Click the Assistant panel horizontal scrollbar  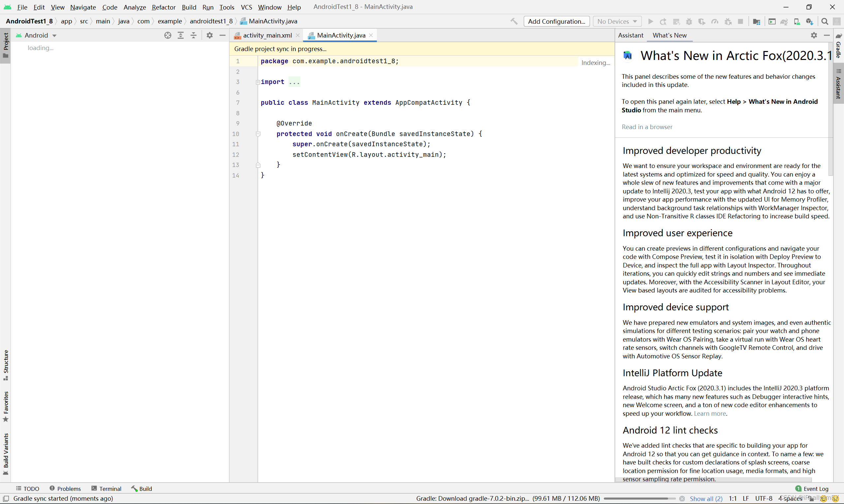(713, 480)
